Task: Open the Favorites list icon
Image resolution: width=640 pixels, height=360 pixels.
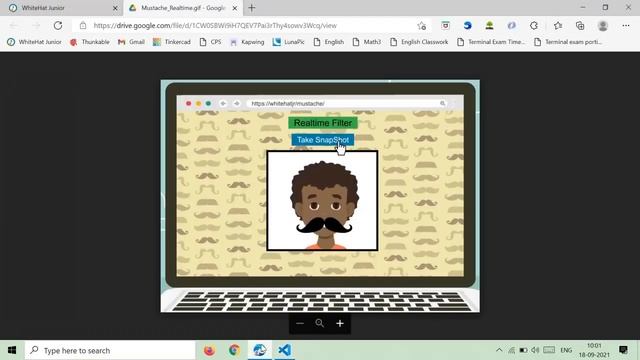Action: 558,25
